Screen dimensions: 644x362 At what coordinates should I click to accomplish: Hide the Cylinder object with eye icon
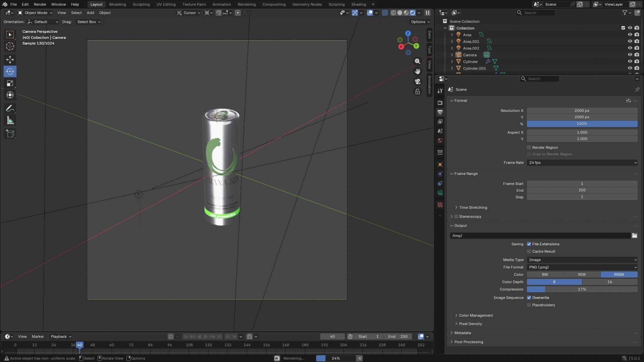point(630,61)
